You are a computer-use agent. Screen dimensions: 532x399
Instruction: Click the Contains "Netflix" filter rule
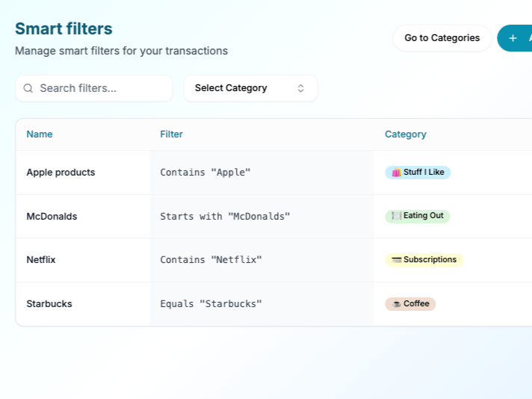click(x=211, y=260)
